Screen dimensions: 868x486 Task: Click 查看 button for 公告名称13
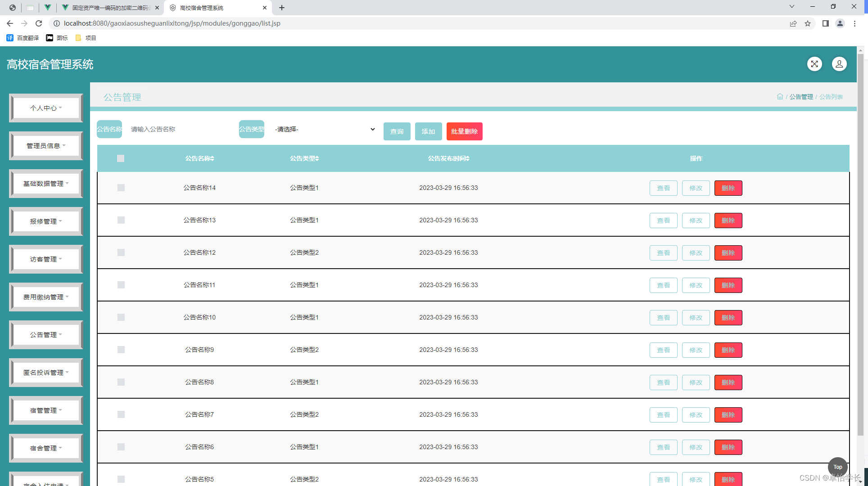[x=663, y=220]
